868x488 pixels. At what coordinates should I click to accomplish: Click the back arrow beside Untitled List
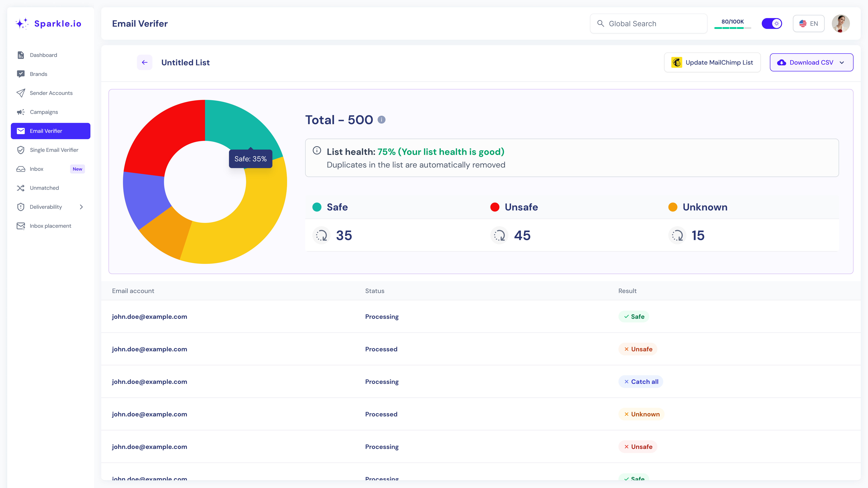(145, 62)
